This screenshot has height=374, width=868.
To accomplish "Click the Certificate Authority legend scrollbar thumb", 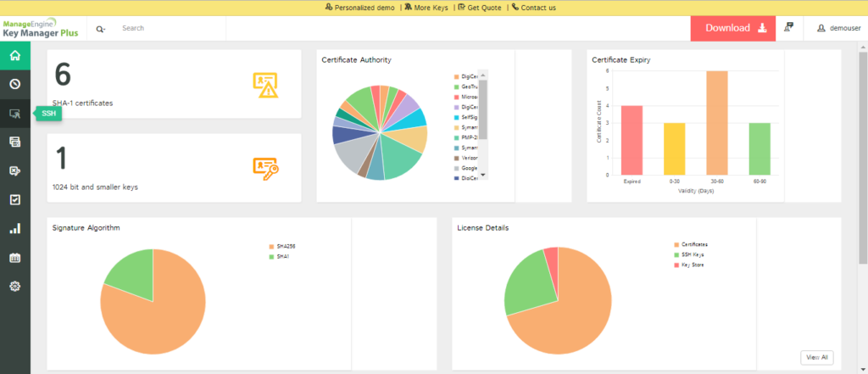I will coord(482,109).
